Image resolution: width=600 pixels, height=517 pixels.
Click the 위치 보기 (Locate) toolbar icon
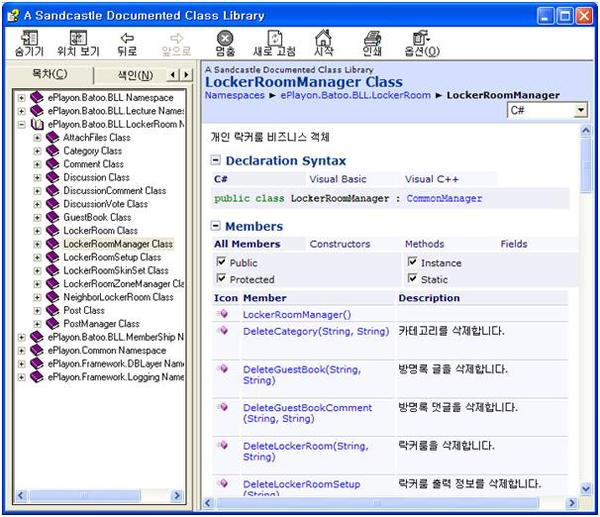78,38
